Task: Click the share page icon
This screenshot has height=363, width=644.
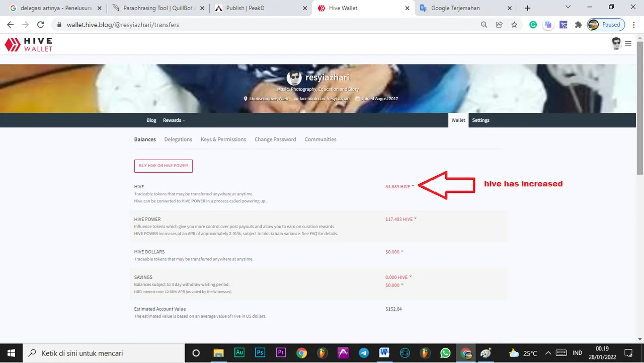Action: [499, 25]
